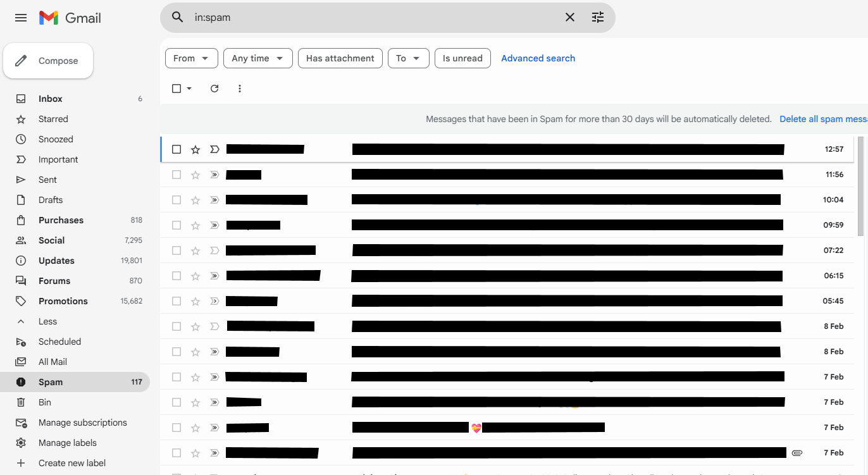
Task: Open the main menu hamburger icon
Action: click(21, 18)
